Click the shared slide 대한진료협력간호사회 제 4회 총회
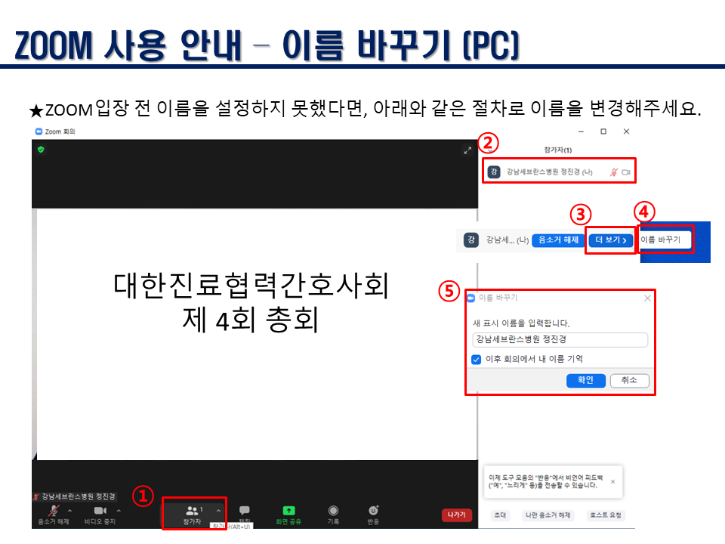The width and height of the screenshot is (725, 544). pos(251,302)
